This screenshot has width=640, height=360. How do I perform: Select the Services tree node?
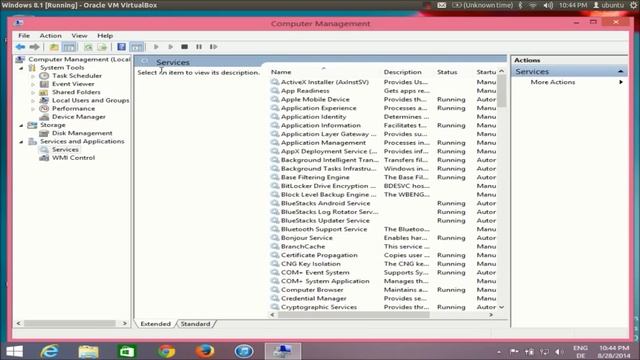(x=65, y=149)
